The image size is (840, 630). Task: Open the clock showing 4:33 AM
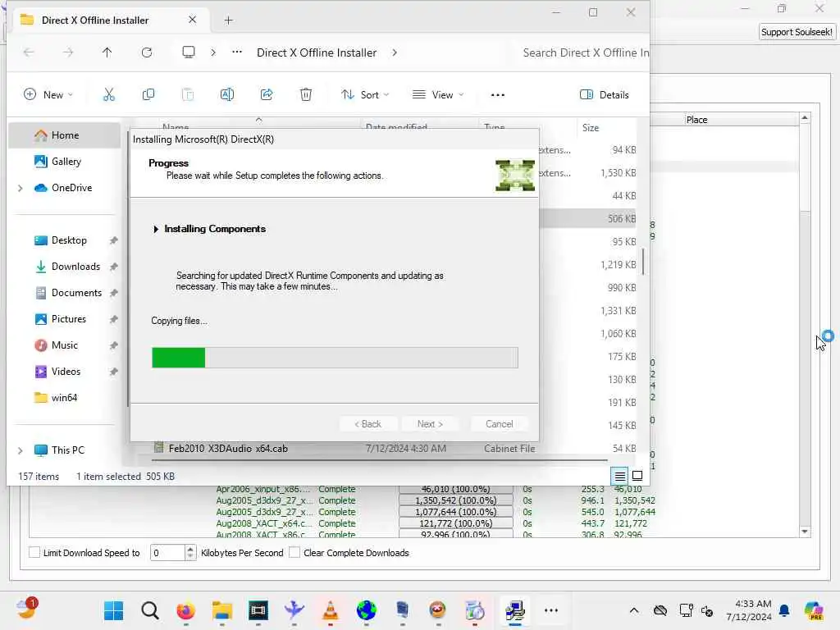(x=749, y=610)
